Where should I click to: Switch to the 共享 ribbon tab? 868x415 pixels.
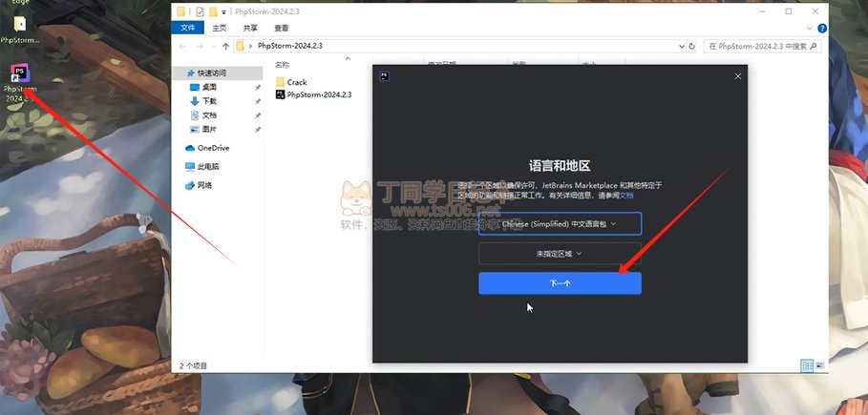250,28
